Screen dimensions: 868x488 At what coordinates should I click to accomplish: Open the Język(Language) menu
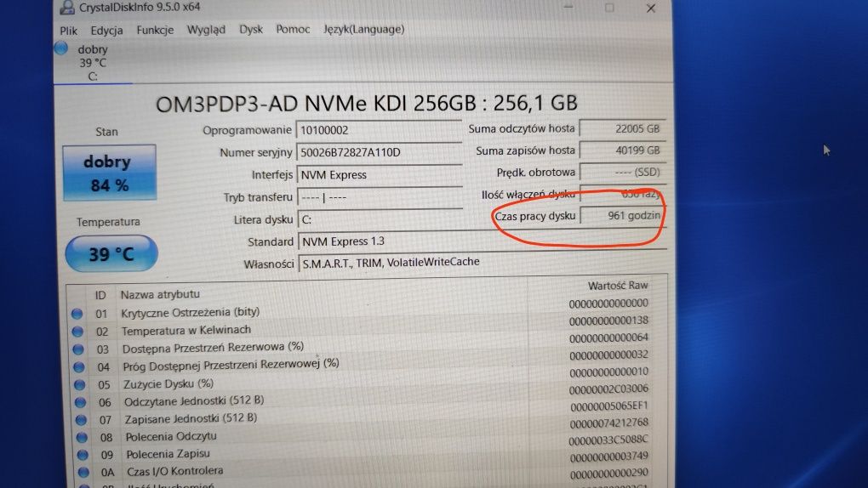click(x=363, y=29)
